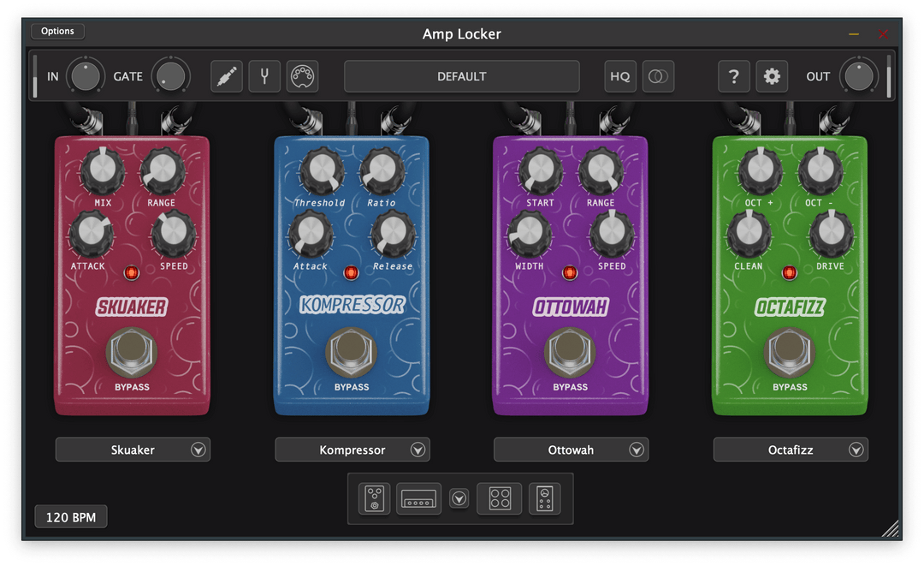Click the OUT level knob
The height and width of the screenshot is (566, 924).
click(858, 76)
